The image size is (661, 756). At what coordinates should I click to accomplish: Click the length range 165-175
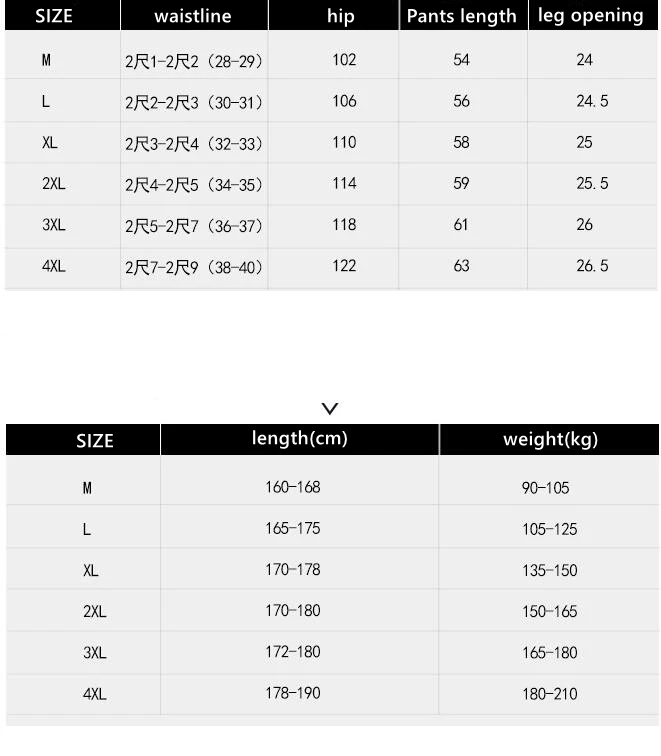[293, 528]
